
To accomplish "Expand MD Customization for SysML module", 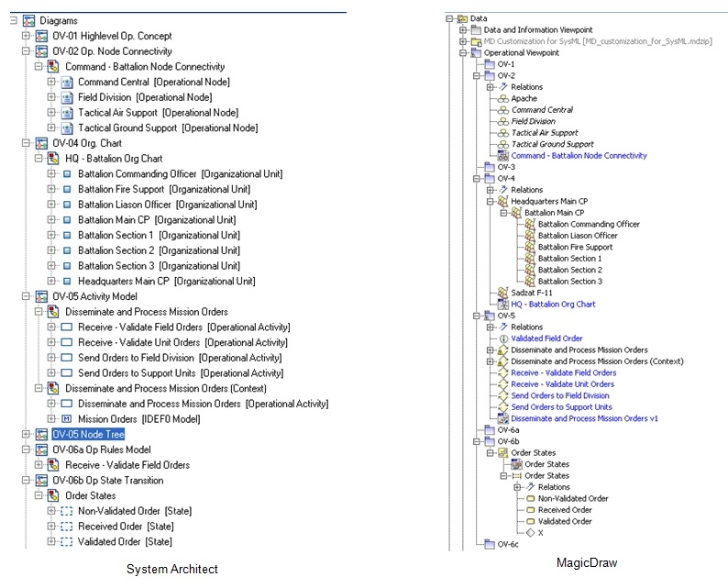I will (462, 41).
